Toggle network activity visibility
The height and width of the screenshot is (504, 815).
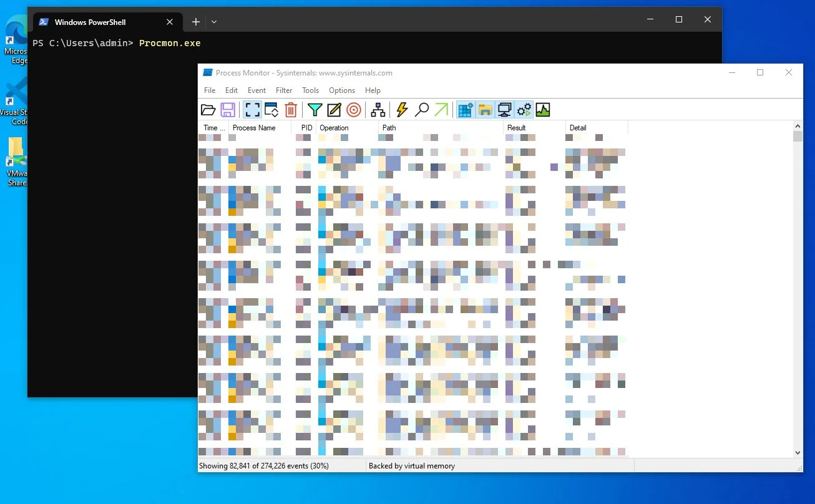click(x=504, y=109)
